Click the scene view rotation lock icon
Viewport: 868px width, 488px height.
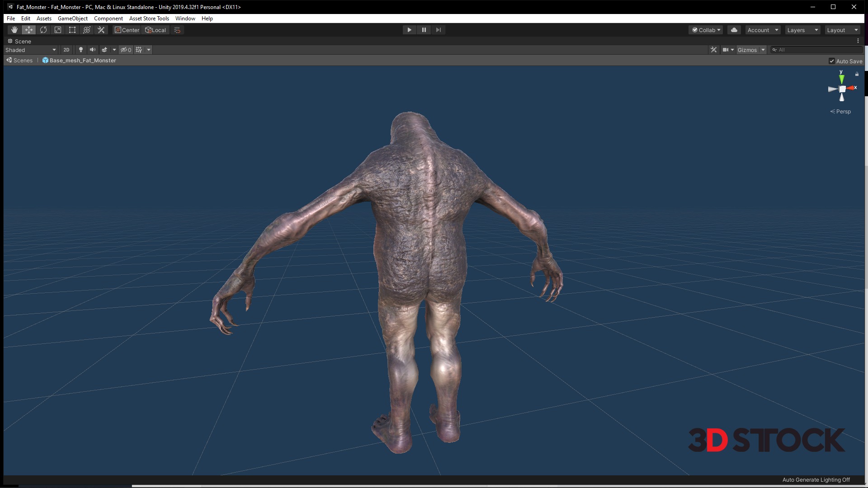[x=857, y=74]
